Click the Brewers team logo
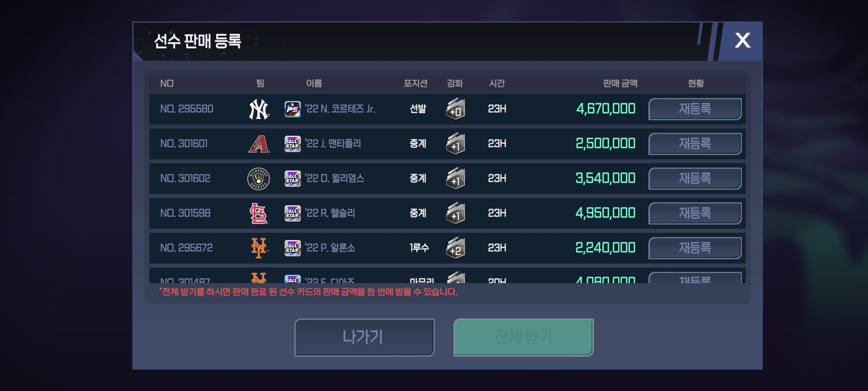Image resolution: width=868 pixels, height=391 pixels. pos(258,178)
